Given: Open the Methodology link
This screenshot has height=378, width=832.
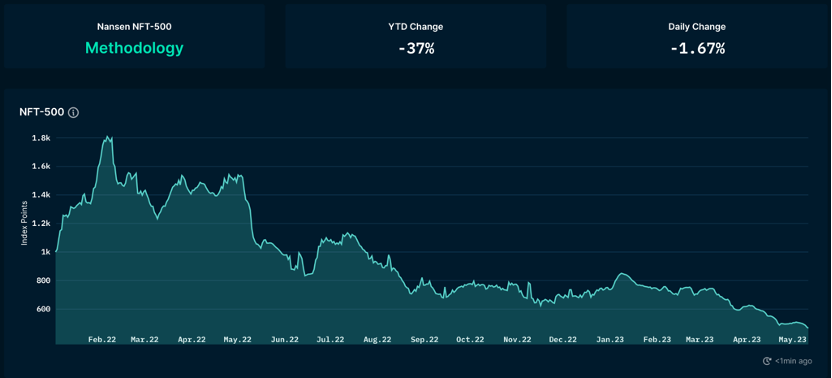Looking at the screenshot, I should point(134,48).
